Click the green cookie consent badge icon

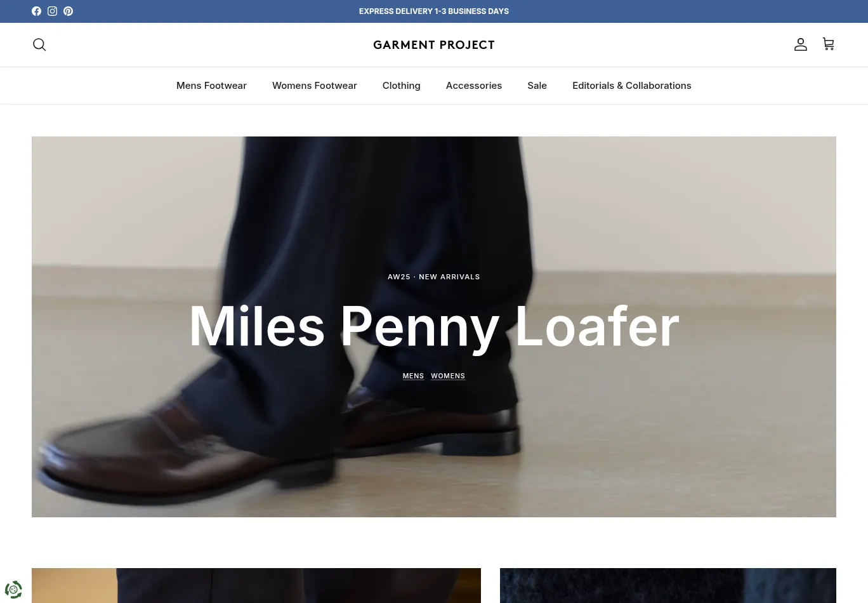(13, 590)
